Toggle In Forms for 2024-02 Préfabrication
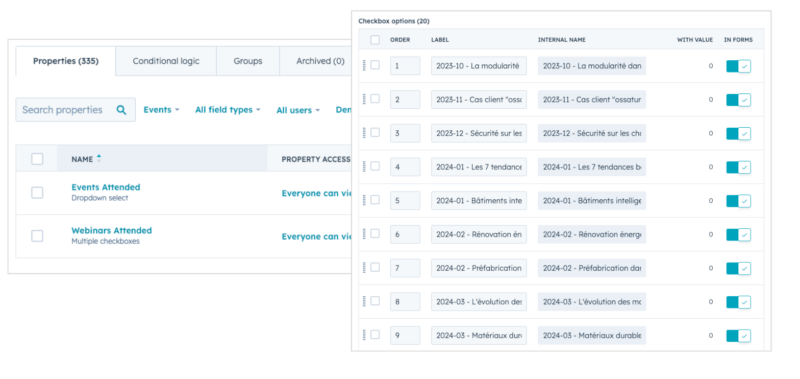 pos(738,268)
